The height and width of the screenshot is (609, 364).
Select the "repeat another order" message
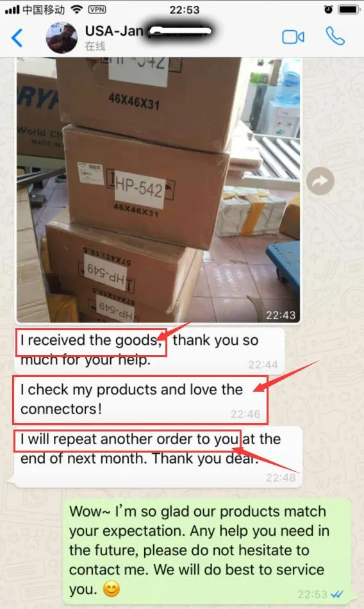[158, 456]
